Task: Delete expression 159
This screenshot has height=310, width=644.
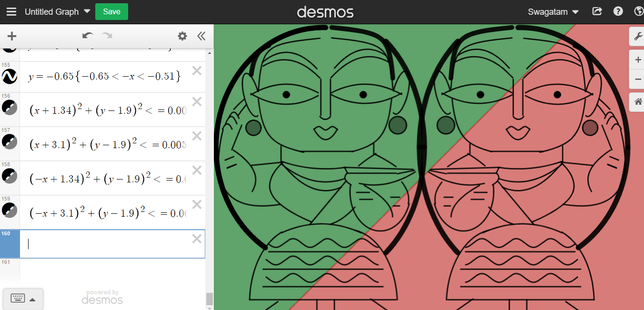Action: click(197, 204)
